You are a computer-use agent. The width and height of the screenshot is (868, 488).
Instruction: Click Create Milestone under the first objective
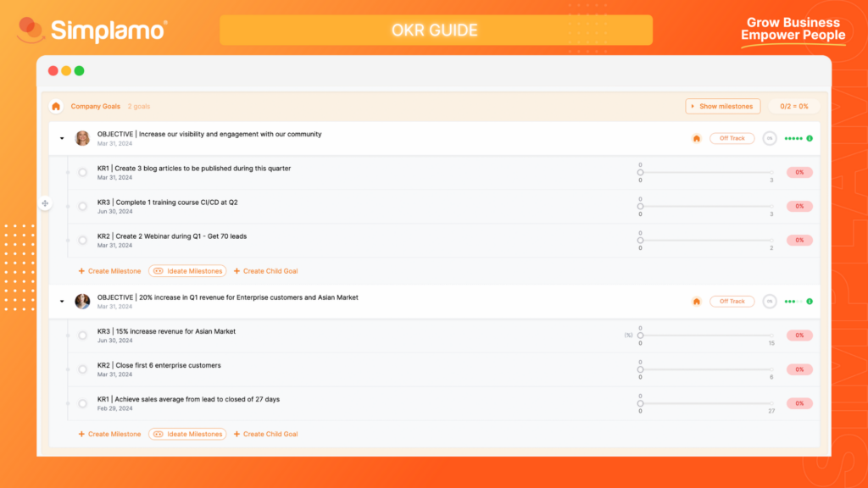(109, 270)
